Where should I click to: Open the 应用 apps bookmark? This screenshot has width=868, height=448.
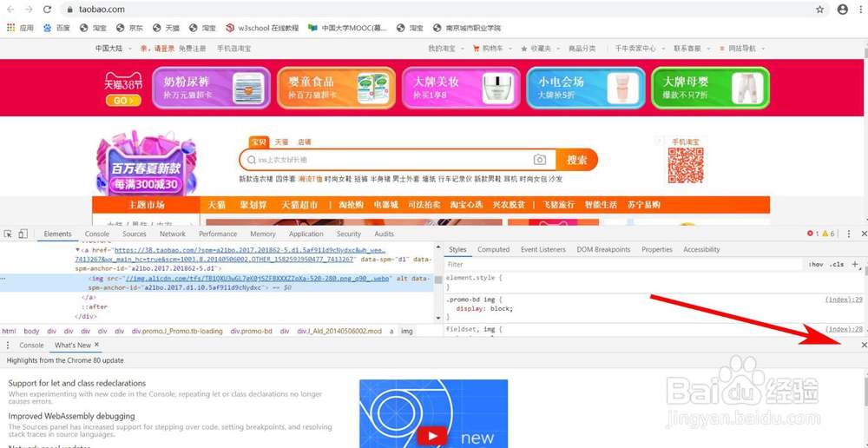pyautogui.click(x=20, y=28)
